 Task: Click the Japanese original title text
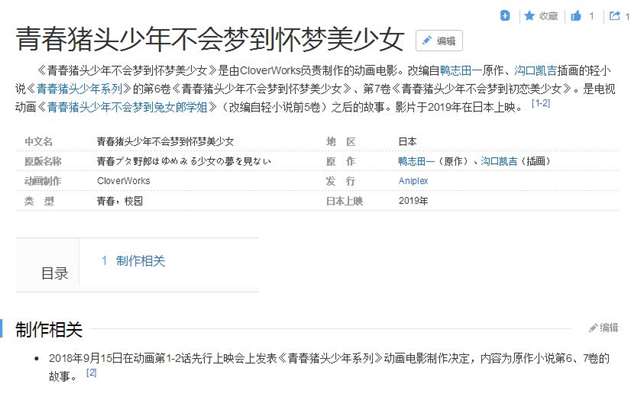point(184,161)
